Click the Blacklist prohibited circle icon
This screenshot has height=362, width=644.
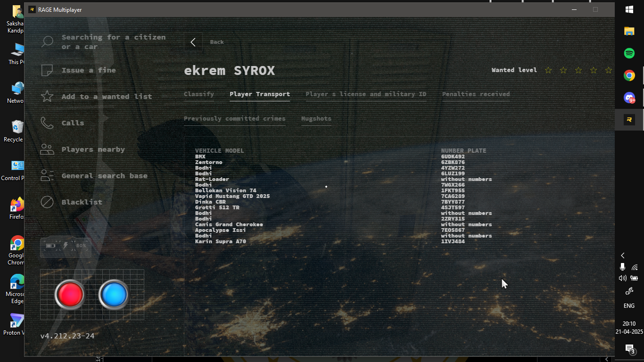click(47, 202)
